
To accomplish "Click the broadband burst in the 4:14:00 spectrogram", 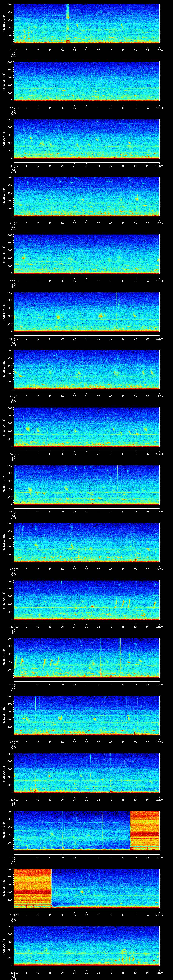I will (68, 23).
